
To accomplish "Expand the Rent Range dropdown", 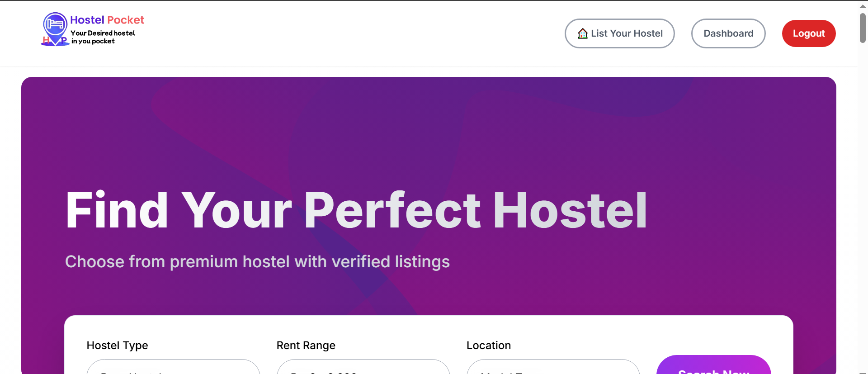I will 363,368.
